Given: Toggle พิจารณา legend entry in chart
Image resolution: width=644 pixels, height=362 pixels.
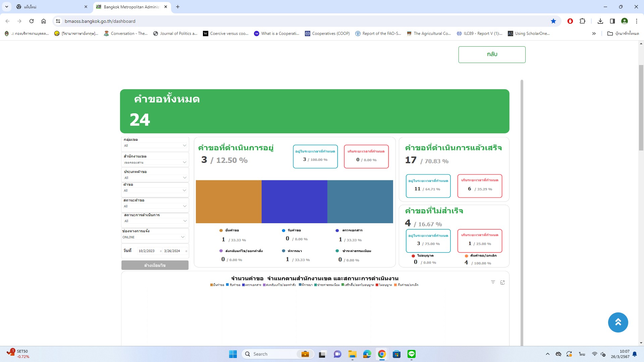Looking at the screenshot, I should coord(306,285).
